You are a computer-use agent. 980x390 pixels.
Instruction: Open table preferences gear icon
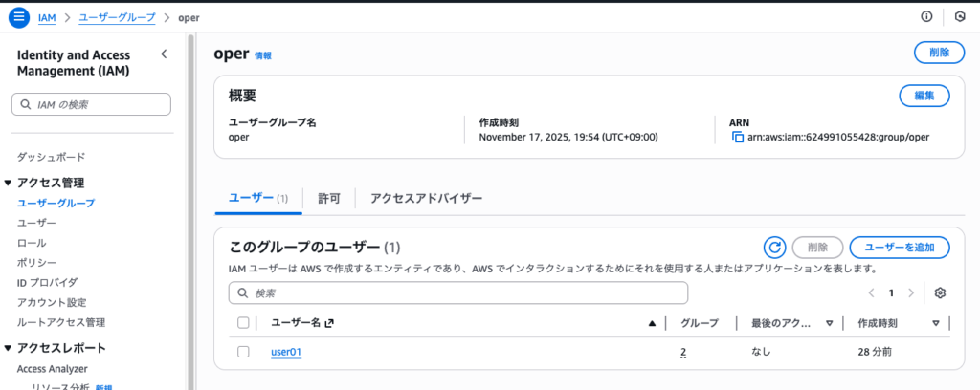[940, 292]
